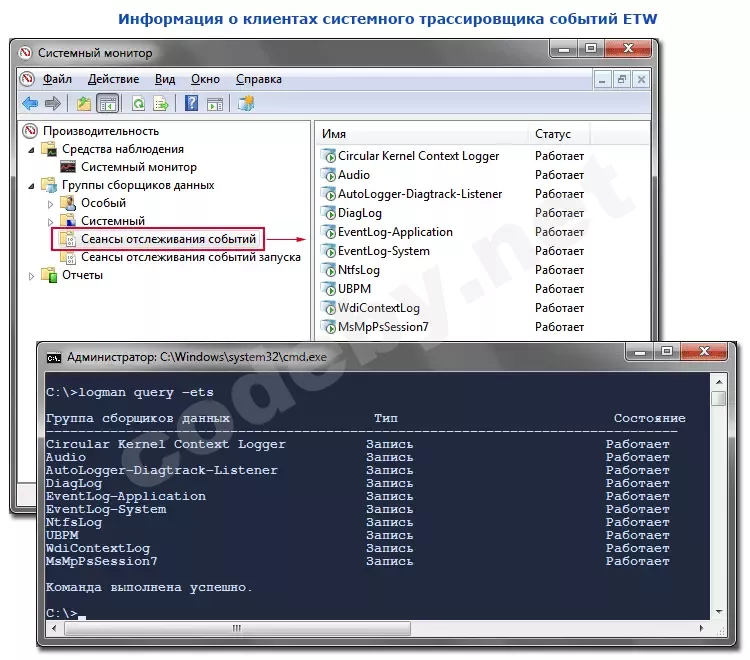The width and height of the screenshot is (750, 660).
Task: Click the DiagLog session icon in list
Action: tap(329, 213)
